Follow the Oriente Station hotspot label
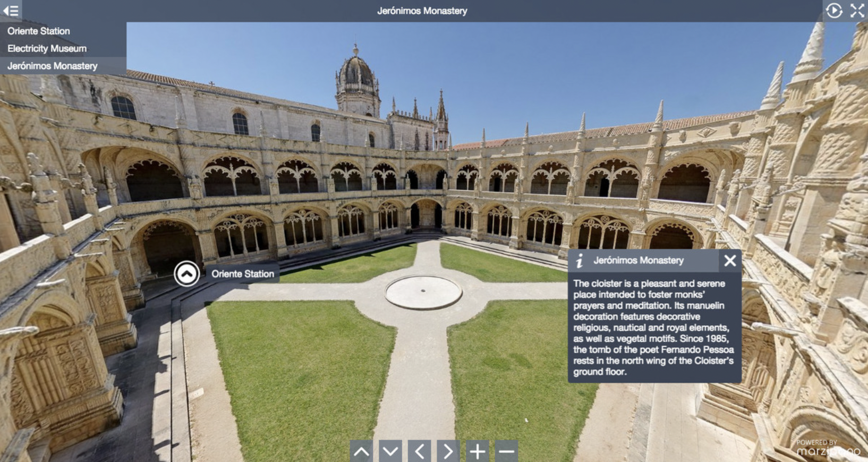Screen dimensions: 868x462 tap(243, 274)
